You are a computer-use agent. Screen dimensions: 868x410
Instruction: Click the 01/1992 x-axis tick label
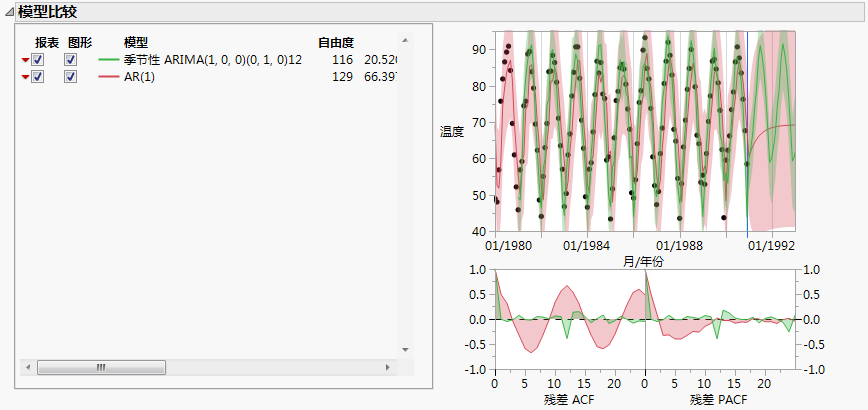click(771, 245)
